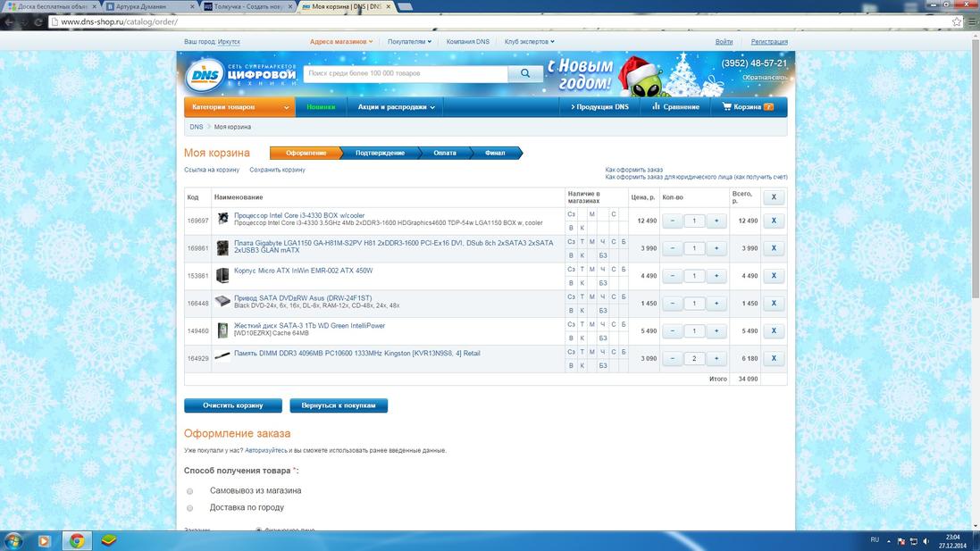Open the Адреса магазинов dropdown
The width and height of the screenshot is (980, 551).
[340, 42]
